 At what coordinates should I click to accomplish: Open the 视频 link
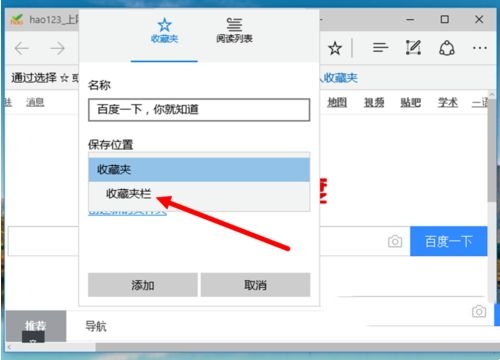click(x=374, y=102)
